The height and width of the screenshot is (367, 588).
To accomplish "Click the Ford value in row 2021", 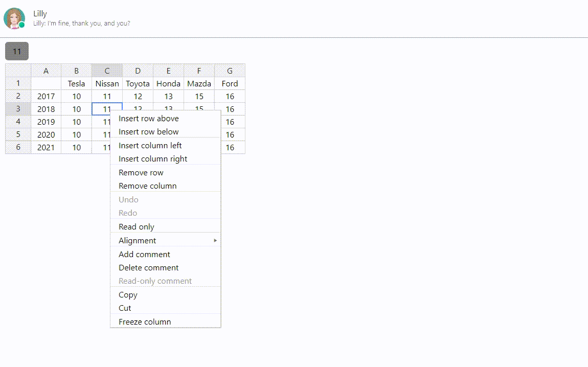I will [x=233, y=147].
